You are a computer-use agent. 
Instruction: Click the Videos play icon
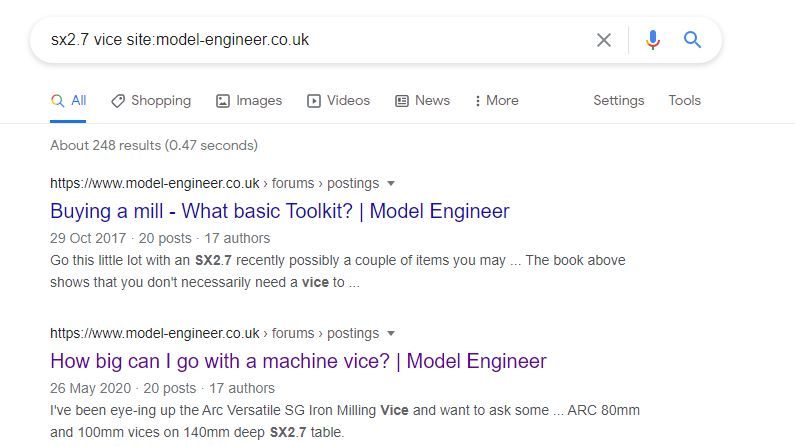pyautogui.click(x=314, y=101)
